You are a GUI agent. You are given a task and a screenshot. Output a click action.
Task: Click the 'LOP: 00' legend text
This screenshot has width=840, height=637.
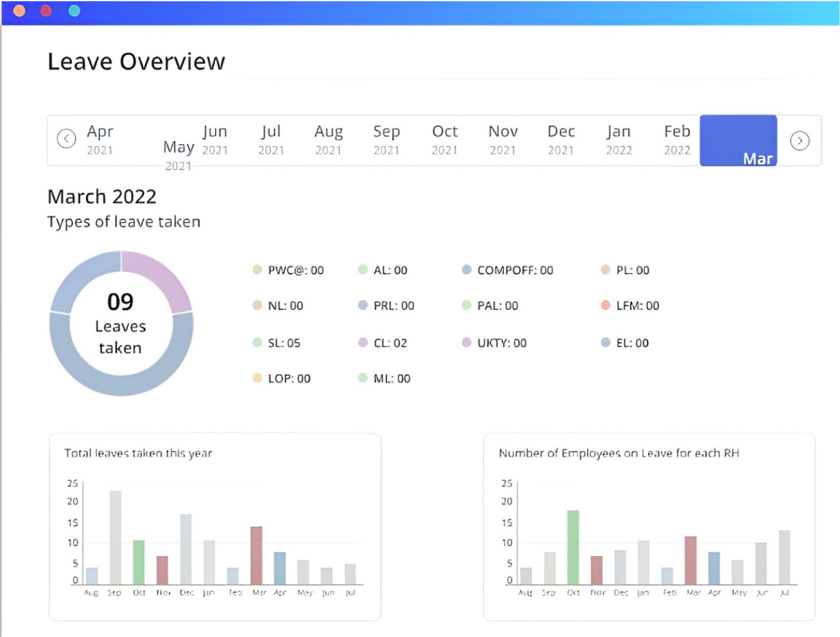click(x=289, y=378)
